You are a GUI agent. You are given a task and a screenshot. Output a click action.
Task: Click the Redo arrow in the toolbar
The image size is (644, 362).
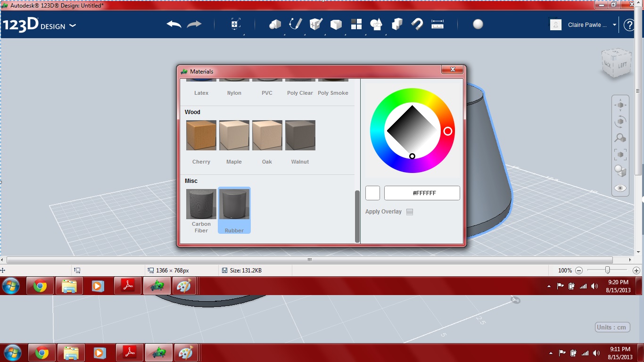pos(194,25)
